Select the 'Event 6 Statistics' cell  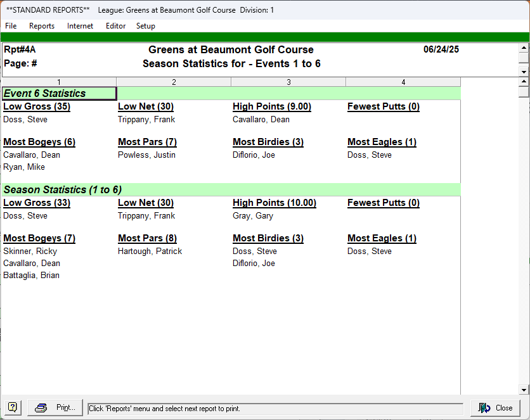59,94
